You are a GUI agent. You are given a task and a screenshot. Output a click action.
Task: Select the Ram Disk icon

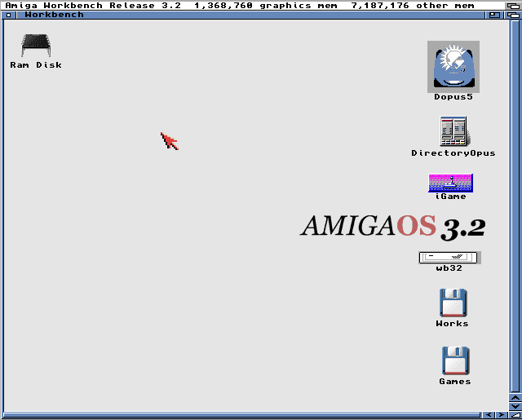tap(36, 46)
